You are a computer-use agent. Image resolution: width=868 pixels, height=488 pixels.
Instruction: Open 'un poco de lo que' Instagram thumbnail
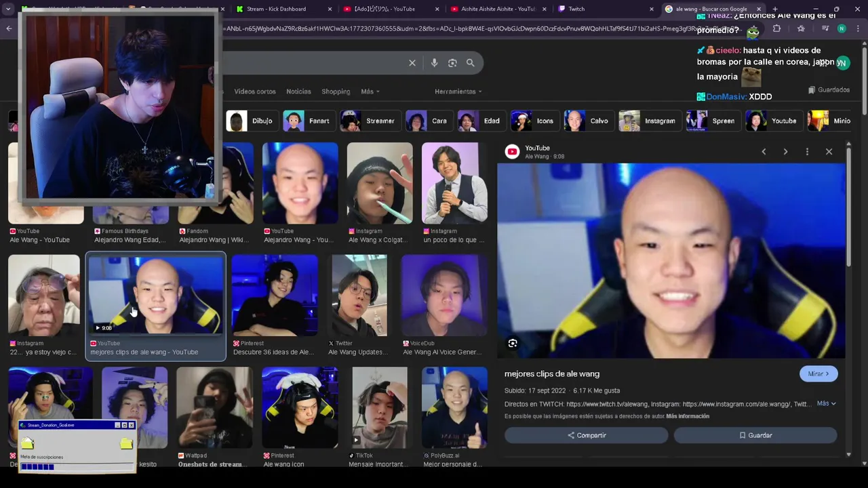click(x=454, y=183)
